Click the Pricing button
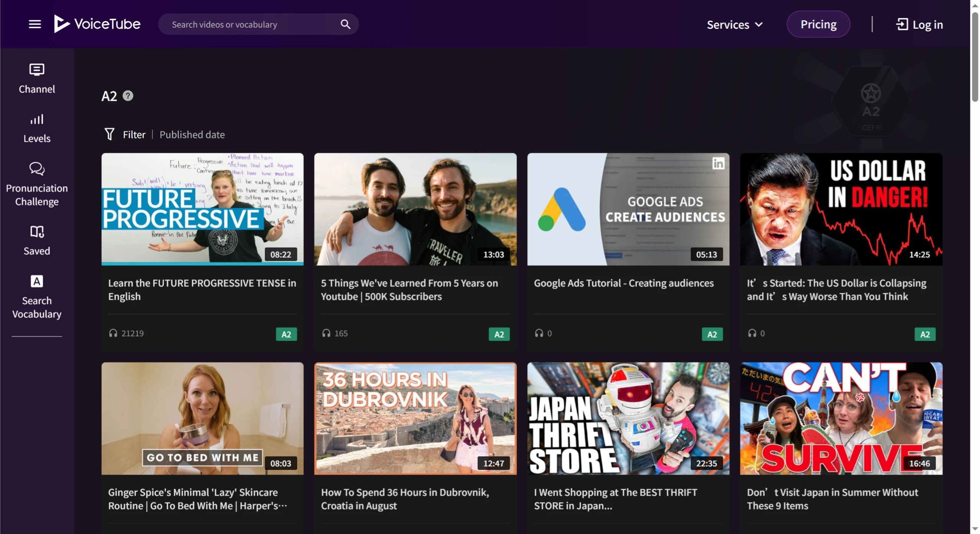Image resolution: width=980 pixels, height=534 pixels. pyautogui.click(x=818, y=24)
